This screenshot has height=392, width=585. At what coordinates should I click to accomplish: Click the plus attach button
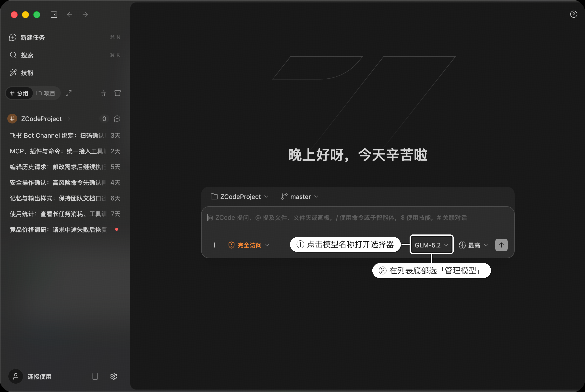214,245
